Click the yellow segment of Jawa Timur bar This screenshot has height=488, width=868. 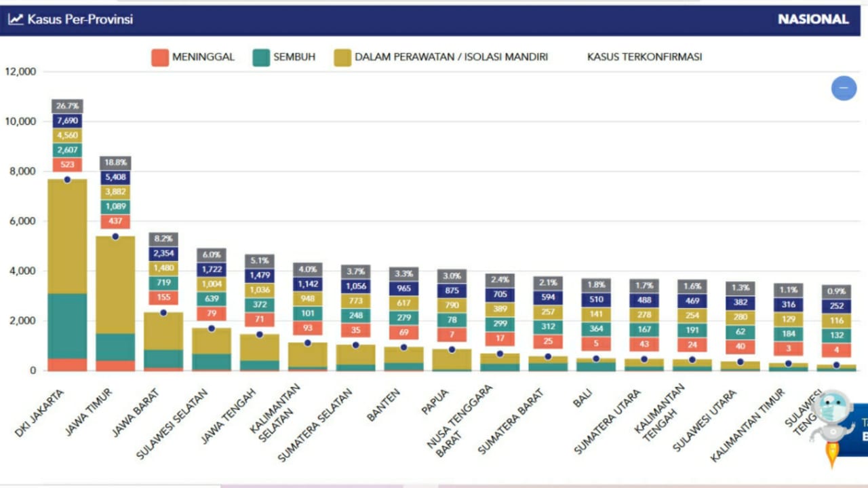[115, 285]
